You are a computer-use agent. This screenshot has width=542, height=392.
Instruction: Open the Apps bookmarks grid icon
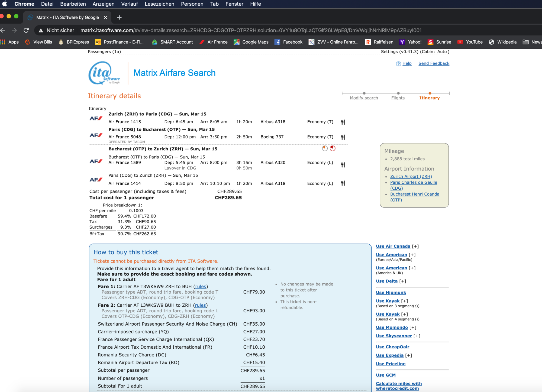tap(3, 42)
